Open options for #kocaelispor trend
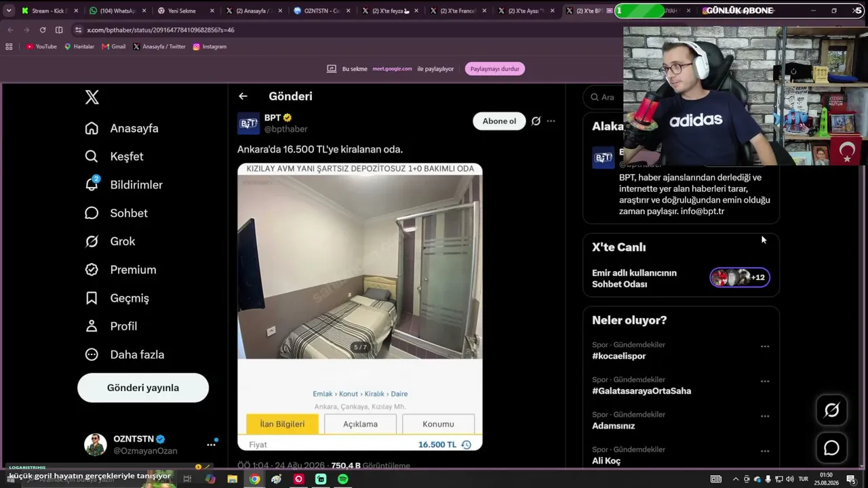The width and height of the screenshot is (868, 488). click(x=765, y=346)
